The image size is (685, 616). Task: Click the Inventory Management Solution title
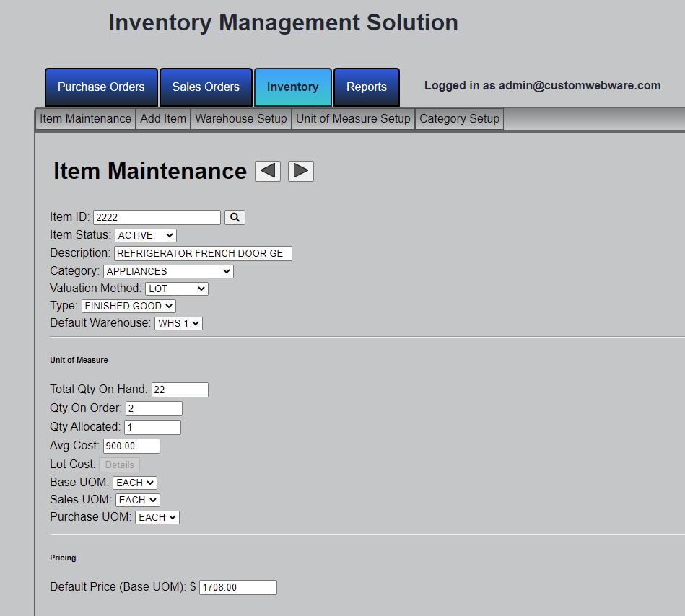pos(283,22)
